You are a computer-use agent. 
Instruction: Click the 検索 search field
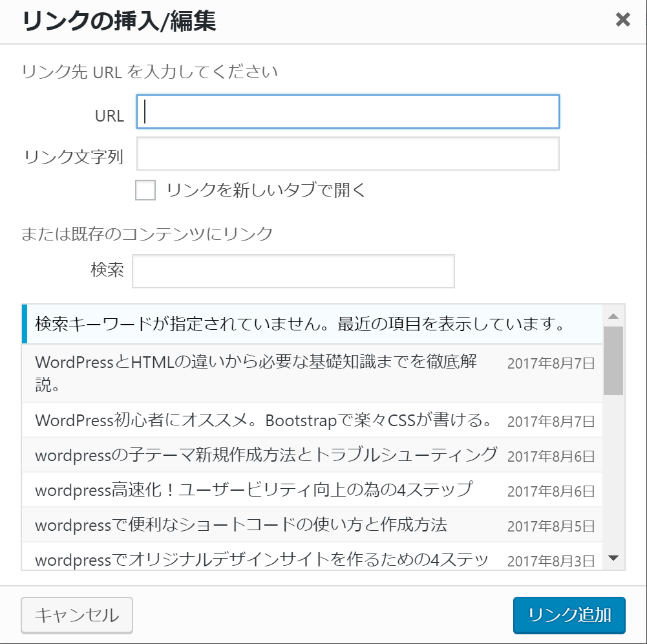pos(293,270)
